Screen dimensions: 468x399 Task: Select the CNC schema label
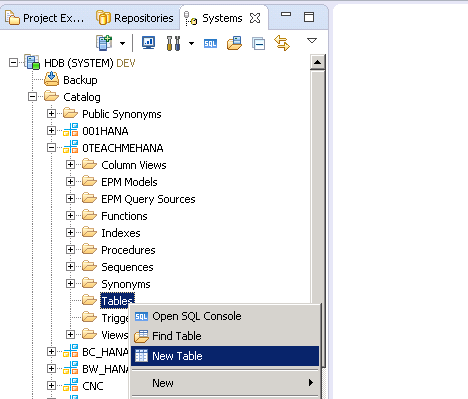(x=93, y=386)
